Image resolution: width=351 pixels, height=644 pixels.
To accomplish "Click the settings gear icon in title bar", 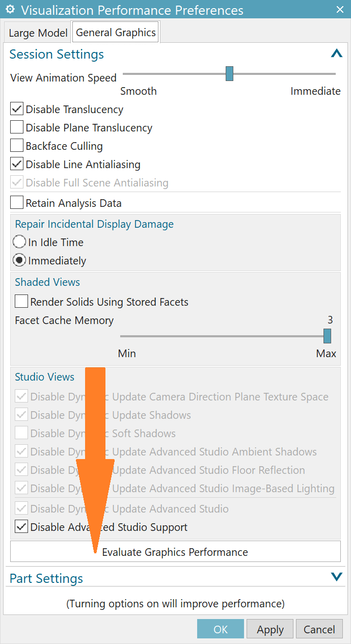I will pos(10,10).
